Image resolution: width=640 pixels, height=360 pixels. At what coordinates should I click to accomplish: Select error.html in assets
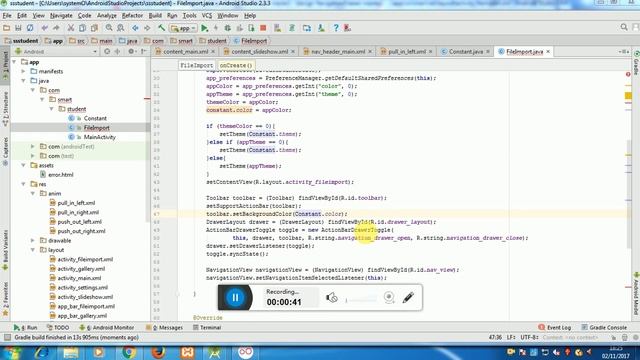pyautogui.click(x=61, y=175)
